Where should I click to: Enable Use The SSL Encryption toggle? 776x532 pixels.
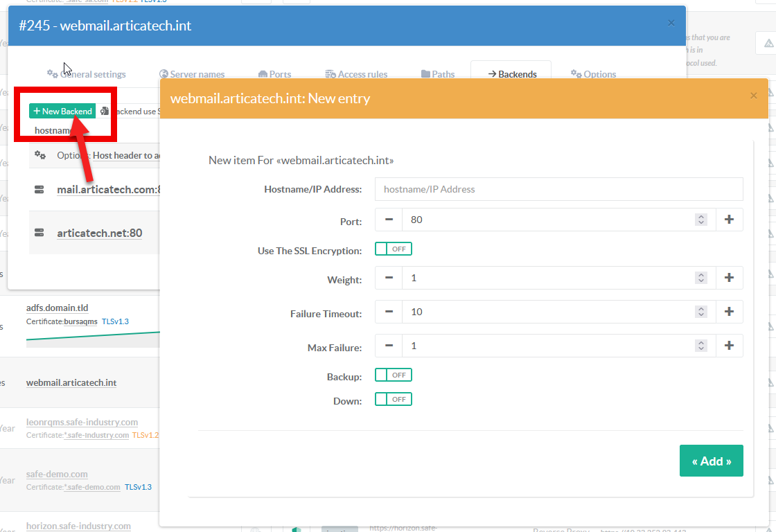[x=394, y=249]
